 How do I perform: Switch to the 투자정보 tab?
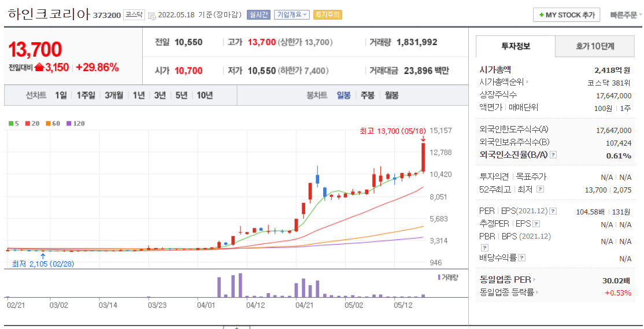coord(516,46)
